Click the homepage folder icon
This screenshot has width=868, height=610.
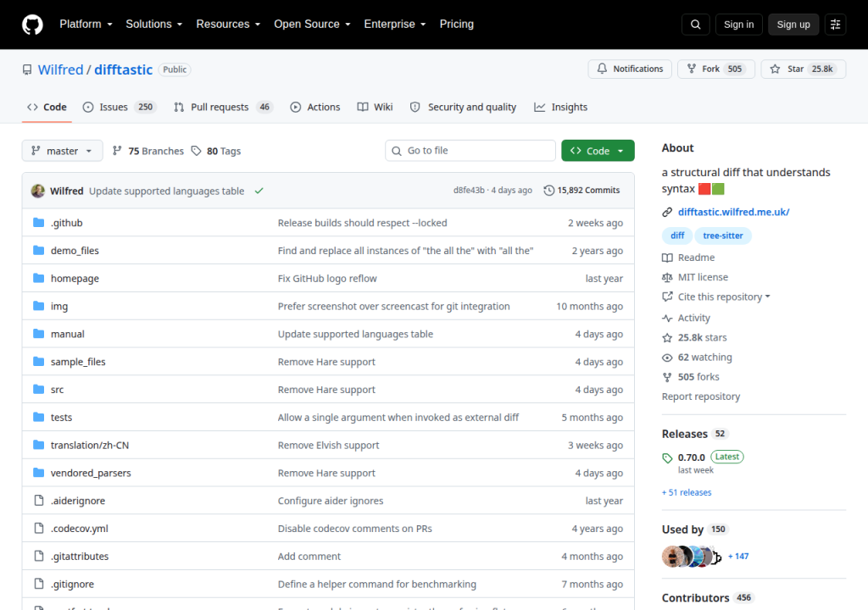point(38,278)
